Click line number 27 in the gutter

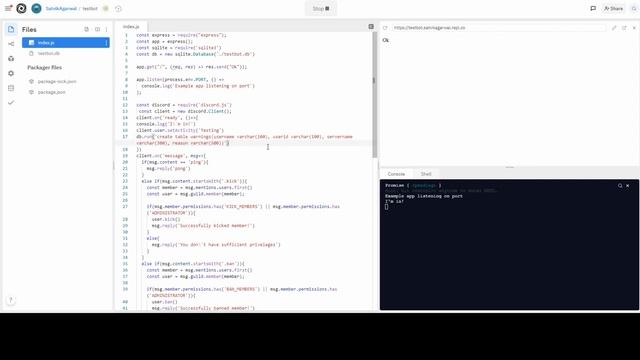[125, 207]
